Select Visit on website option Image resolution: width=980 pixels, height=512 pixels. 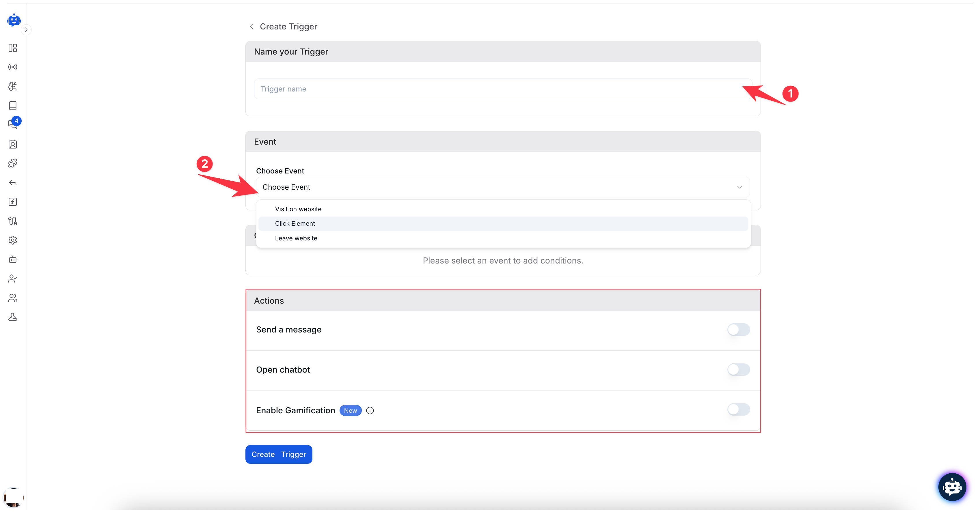(x=298, y=209)
